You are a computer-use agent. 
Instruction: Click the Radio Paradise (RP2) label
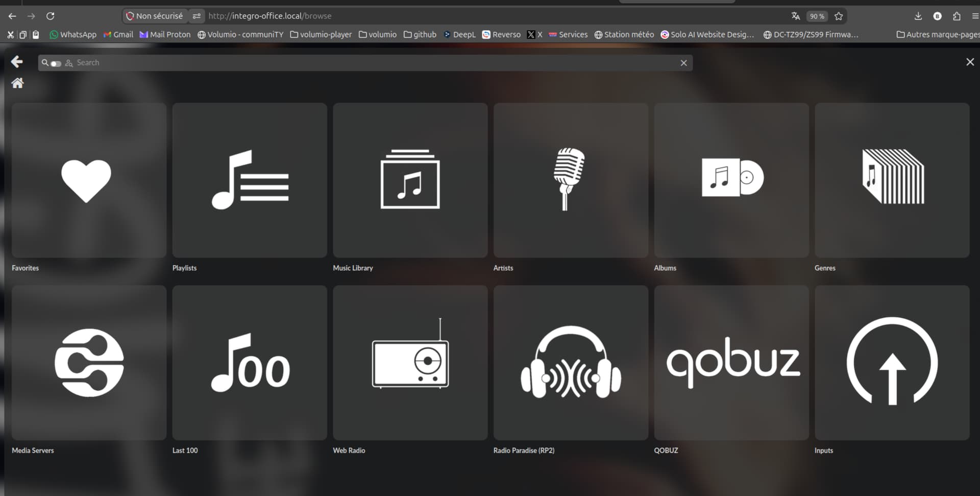pos(524,451)
